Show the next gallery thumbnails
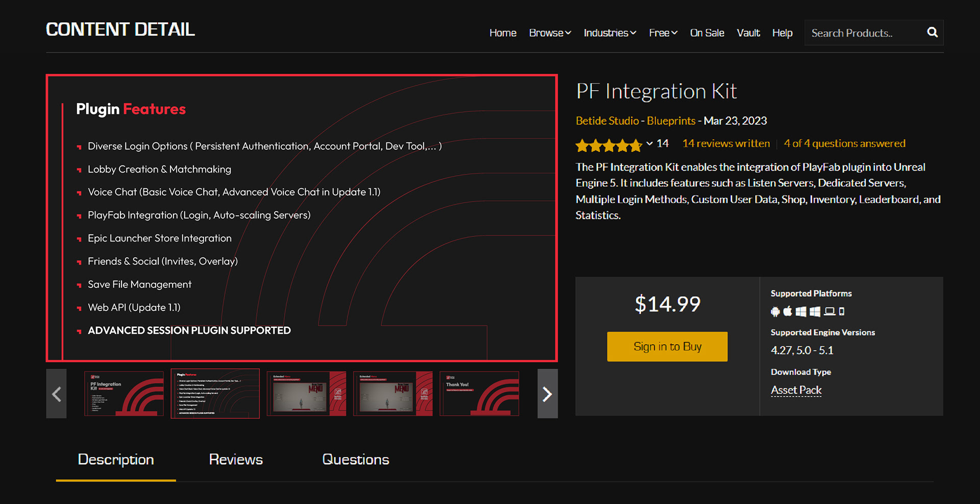This screenshot has width=980, height=504. click(547, 394)
